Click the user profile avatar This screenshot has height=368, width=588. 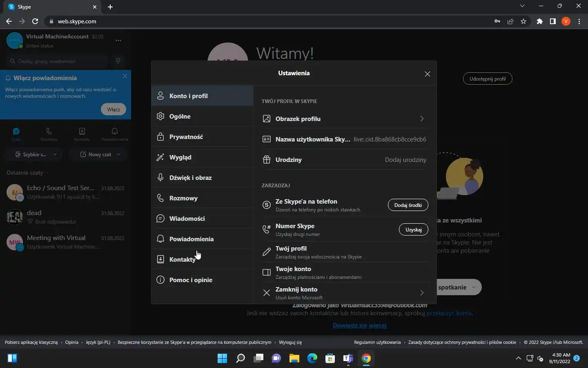coord(15,40)
